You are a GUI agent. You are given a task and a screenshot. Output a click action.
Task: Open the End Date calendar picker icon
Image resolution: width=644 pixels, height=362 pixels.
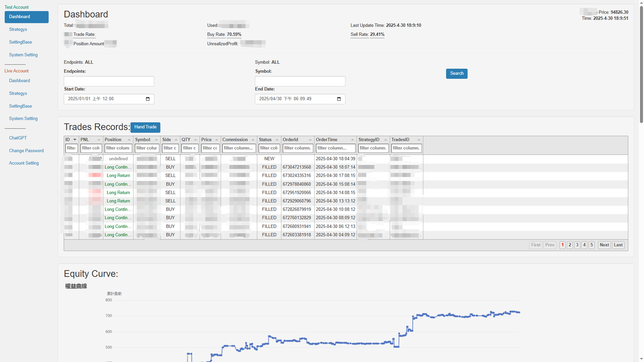[x=339, y=99]
